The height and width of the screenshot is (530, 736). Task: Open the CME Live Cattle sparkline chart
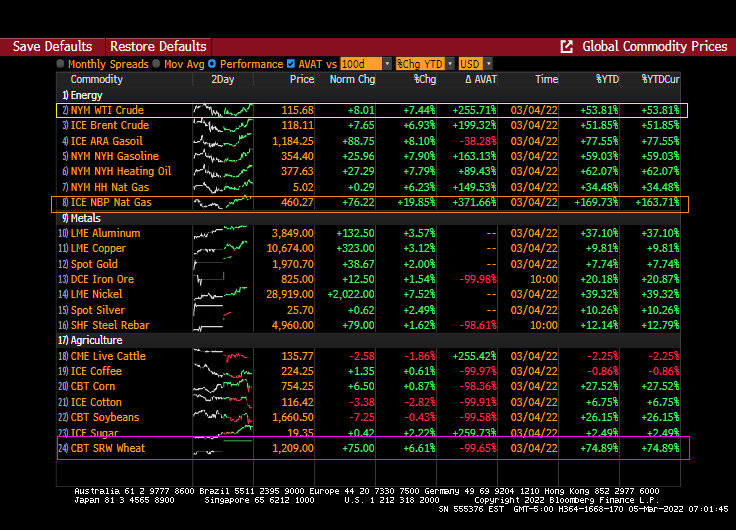(x=223, y=356)
